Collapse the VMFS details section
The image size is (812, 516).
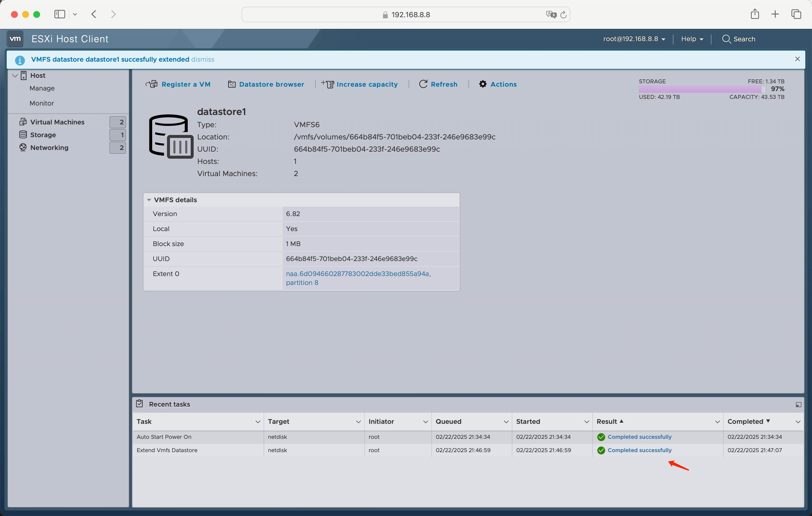[149, 200]
